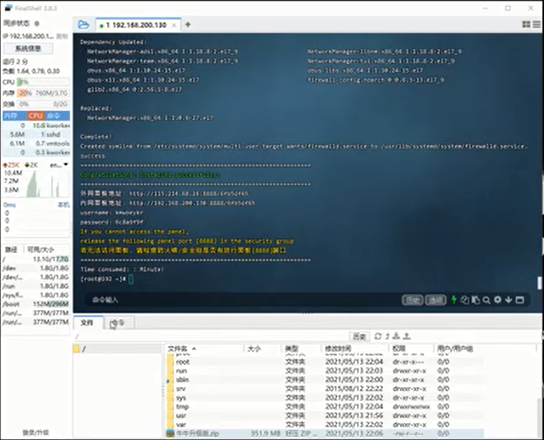Click the file path address field
Screen dimensions: 544x440
pyautogui.click(x=210, y=336)
